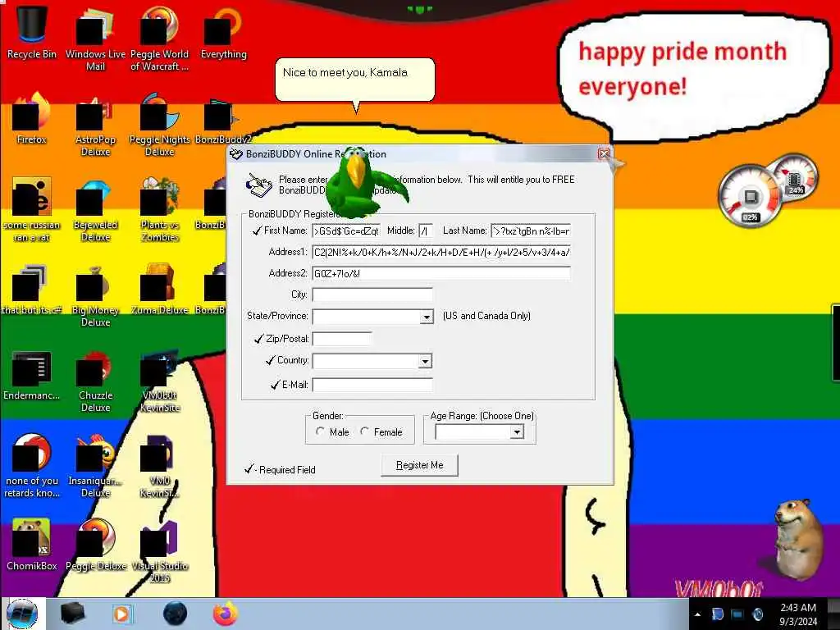Open Plants vs Zombies desktop icon

[159, 209]
